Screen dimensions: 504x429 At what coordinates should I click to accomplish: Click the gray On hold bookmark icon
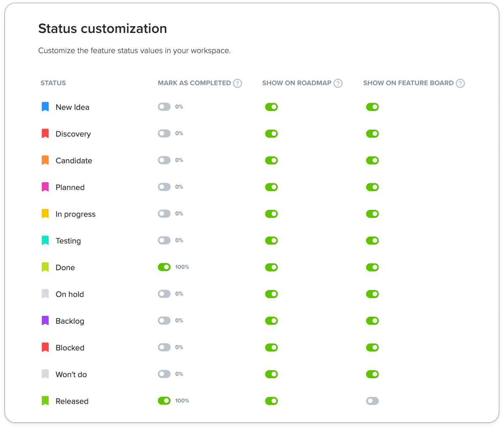tap(45, 294)
